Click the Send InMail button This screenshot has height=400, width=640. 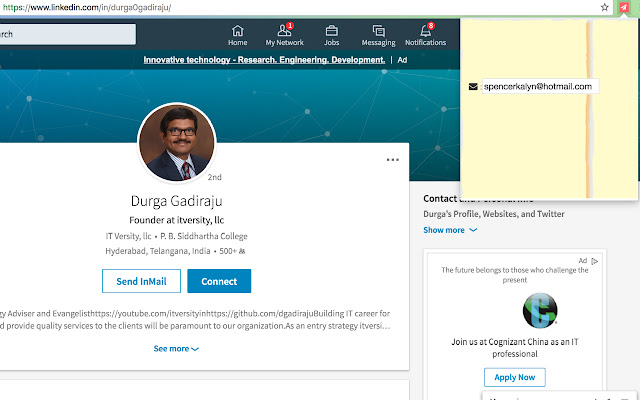click(x=141, y=281)
